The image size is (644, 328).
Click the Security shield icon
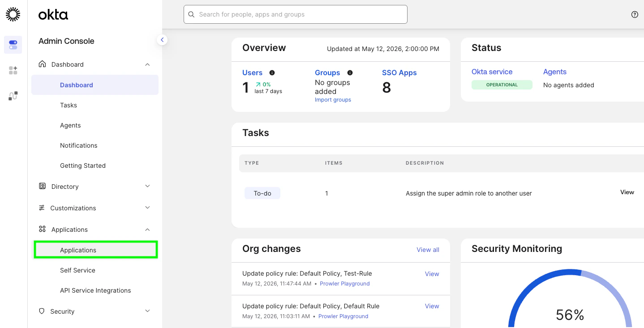pyautogui.click(x=42, y=311)
